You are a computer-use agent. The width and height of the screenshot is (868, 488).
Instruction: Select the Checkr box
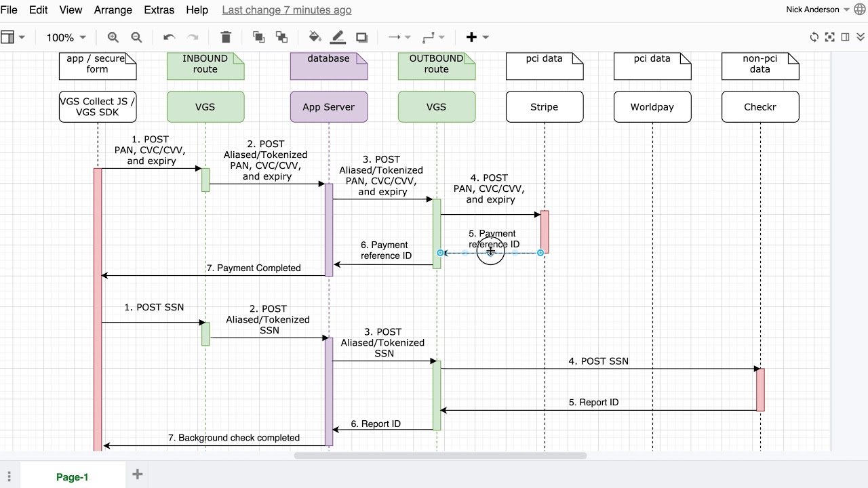760,107
